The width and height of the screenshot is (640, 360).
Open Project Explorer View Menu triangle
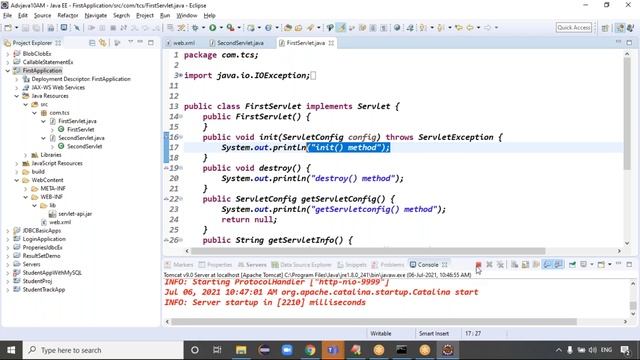[x=131, y=42]
